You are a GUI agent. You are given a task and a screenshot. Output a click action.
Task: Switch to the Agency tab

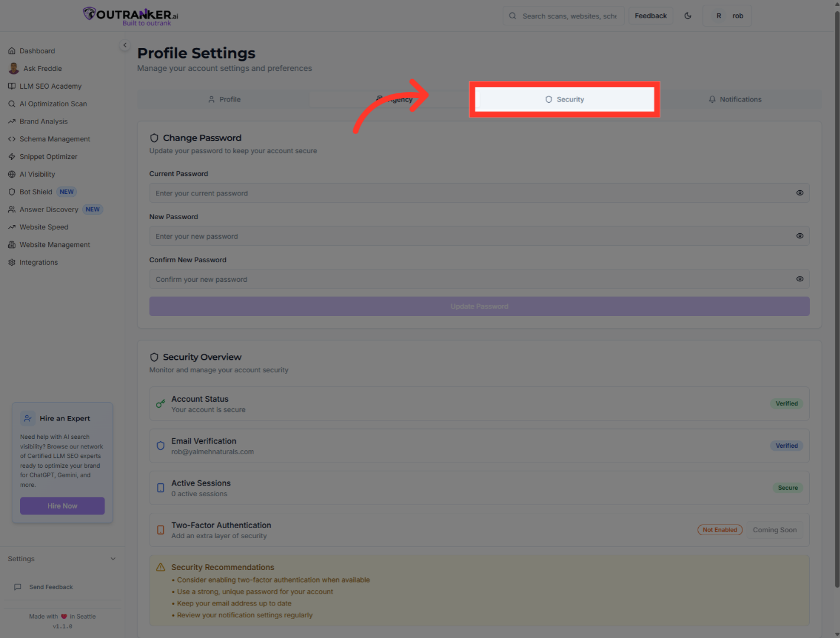point(395,99)
